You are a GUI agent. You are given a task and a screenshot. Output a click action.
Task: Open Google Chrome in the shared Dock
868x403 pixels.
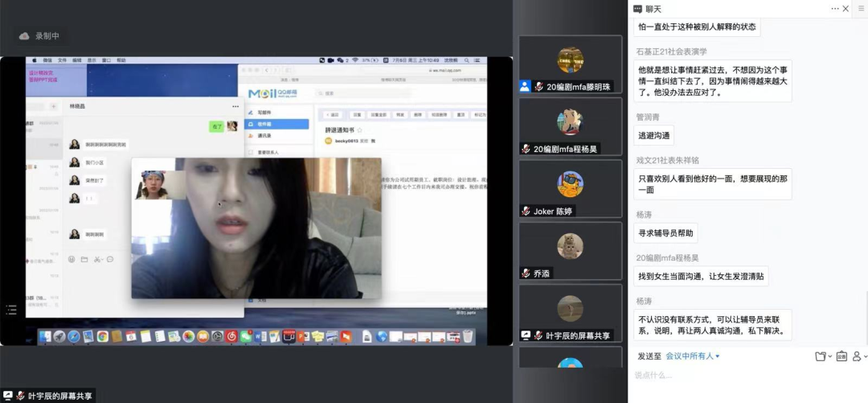(102, 336)
